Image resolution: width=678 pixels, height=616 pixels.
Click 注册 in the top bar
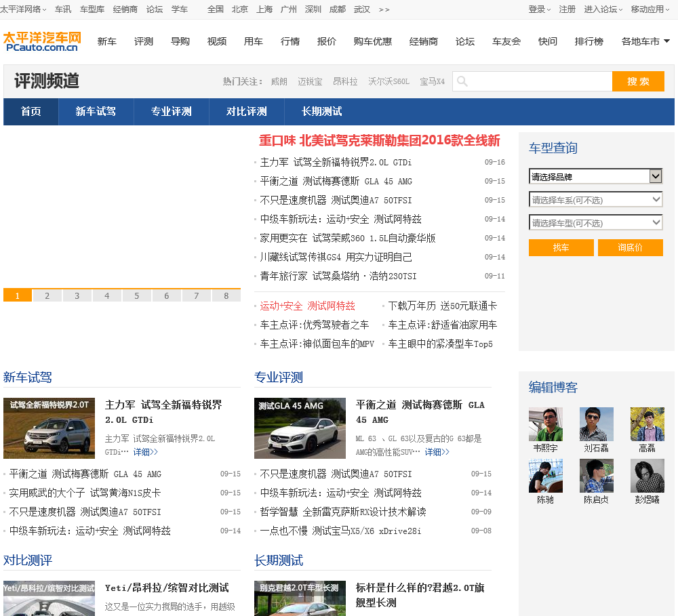point(567,9)
